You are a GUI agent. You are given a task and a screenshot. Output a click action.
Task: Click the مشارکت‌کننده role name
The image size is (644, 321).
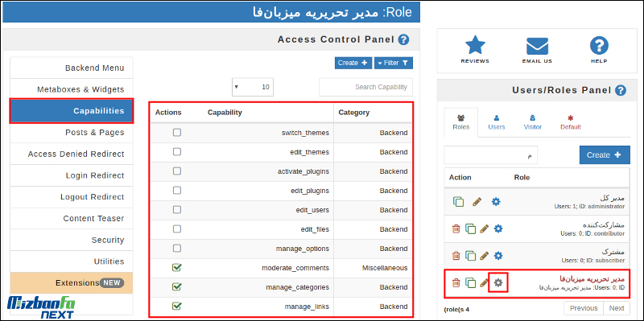604,225
